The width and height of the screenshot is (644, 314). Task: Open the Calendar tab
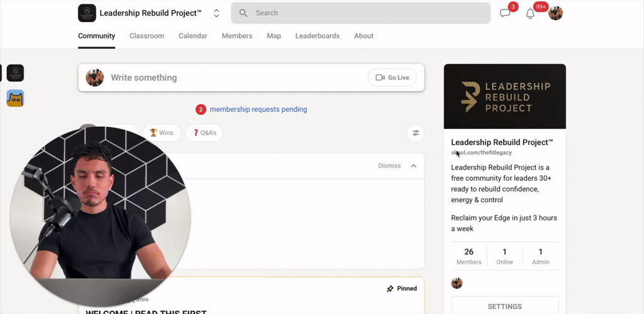pyautogui.click(x=193, y=36)
